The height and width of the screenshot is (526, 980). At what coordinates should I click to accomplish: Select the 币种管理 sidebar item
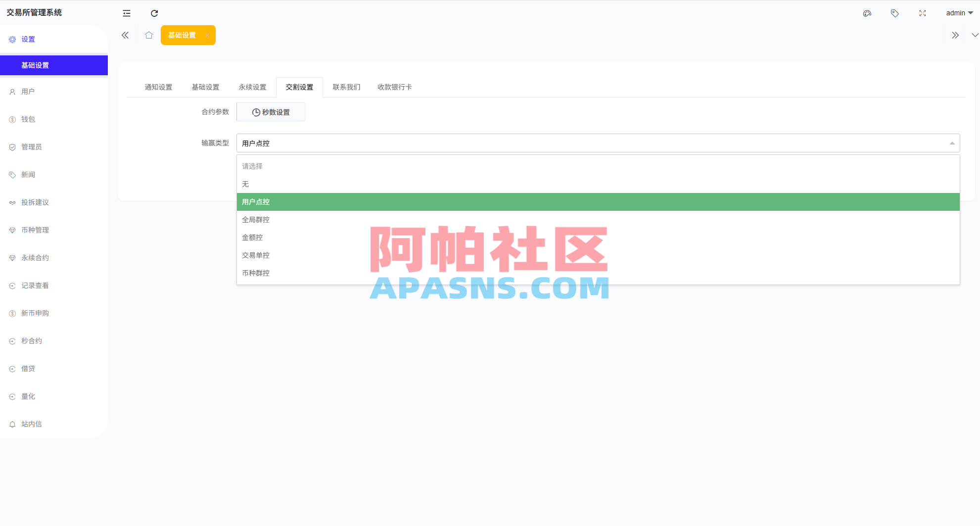pos(34,230)
